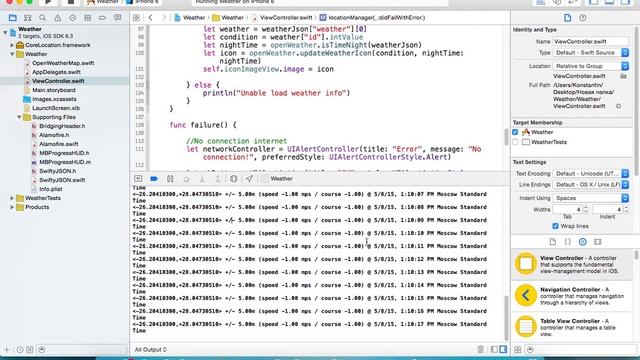Viewport: 640px width, 360px height.
Task: Show the Object library tab
Action: tap(582, 242)
